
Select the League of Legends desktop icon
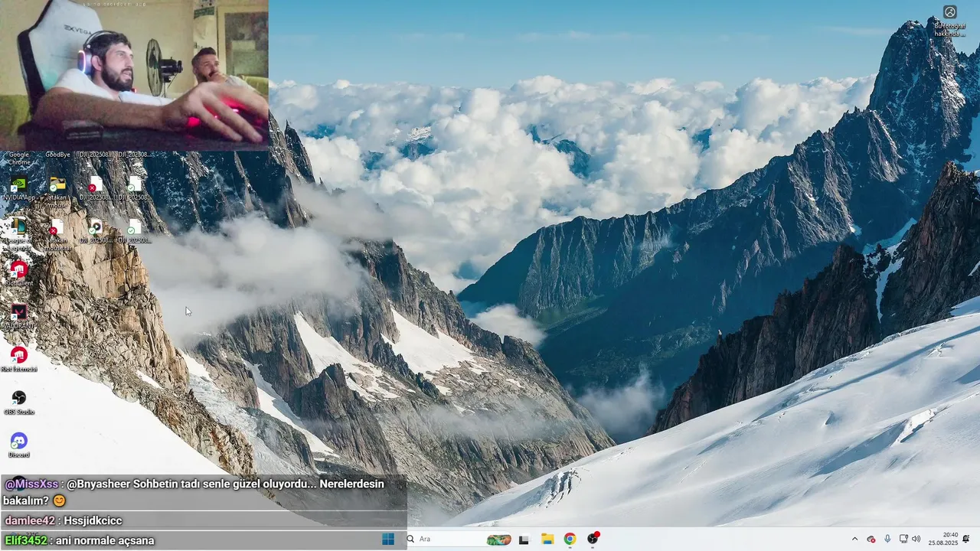pyautogui.click(x=19, y=233)
